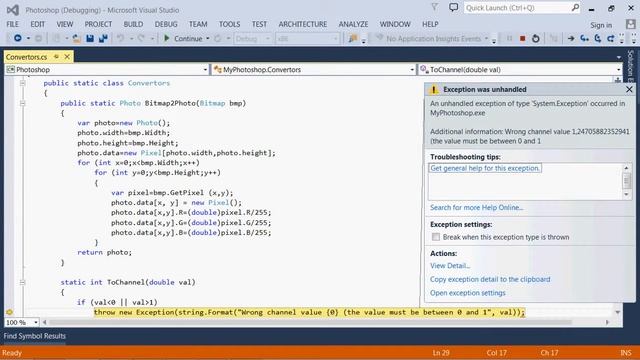Open the TEAM menu
The height and width of the screenshot is (360, 640).
point(198,24)
